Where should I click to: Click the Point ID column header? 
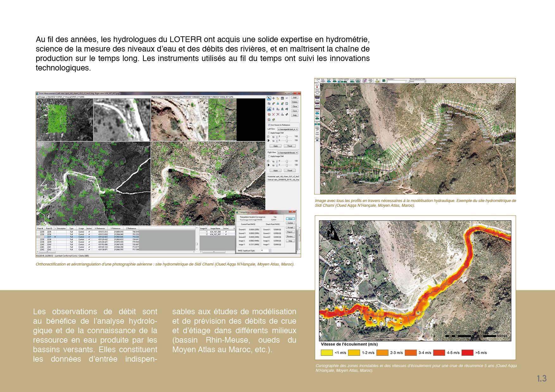(49, 228)
